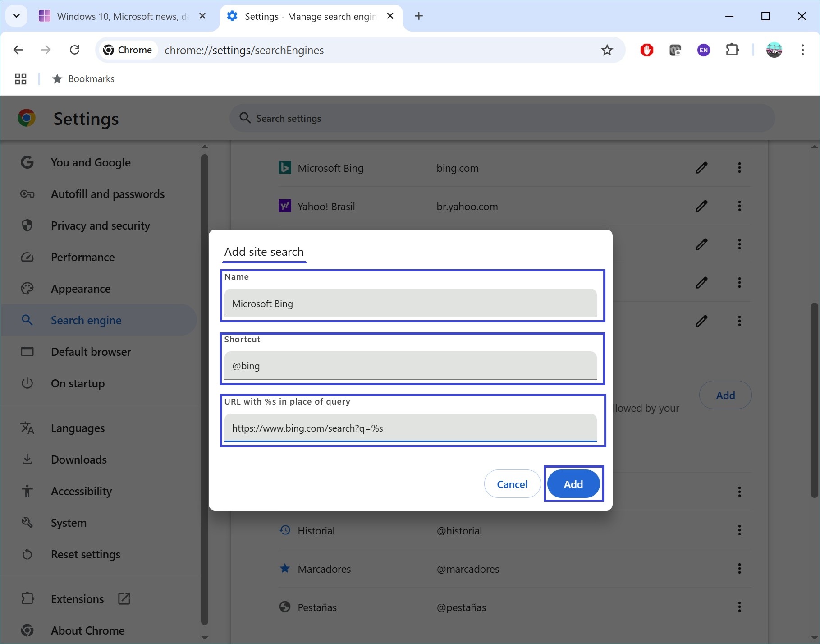Image resolution: width=820 pixels, height=644 pixels.
Task: Click the browser forward arrow
Action: tap(46, 50)
